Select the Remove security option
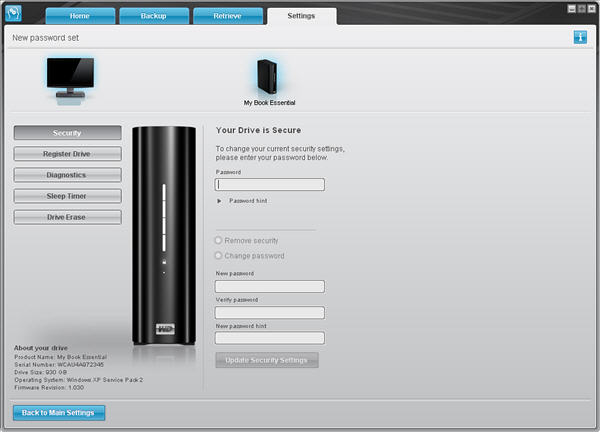The image size is (600, 432). (220, 241)
